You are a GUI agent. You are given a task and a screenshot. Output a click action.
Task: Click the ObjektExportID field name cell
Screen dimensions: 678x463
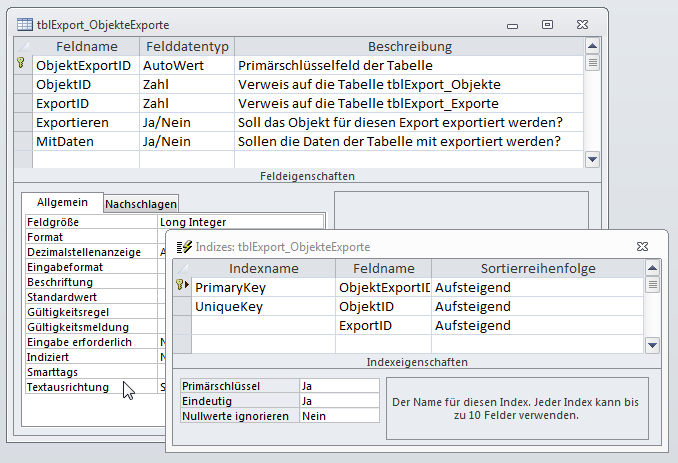(86, 65)
